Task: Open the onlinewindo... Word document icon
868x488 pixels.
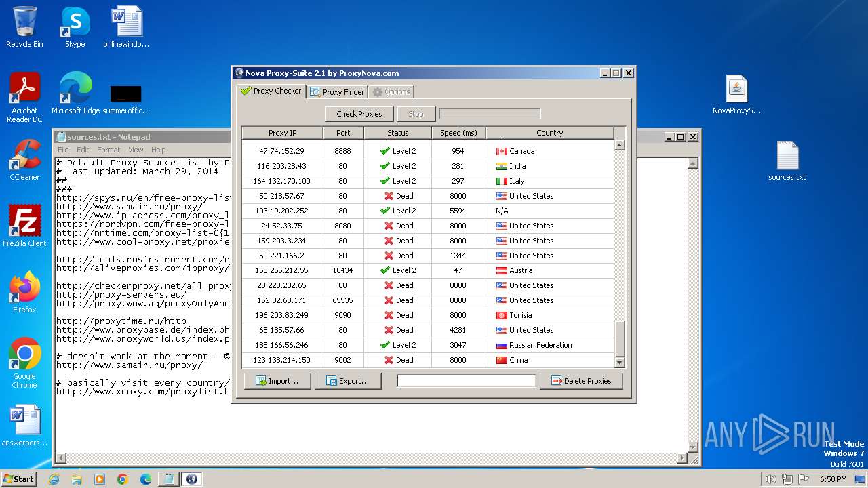Action: (x=126, y=27)
